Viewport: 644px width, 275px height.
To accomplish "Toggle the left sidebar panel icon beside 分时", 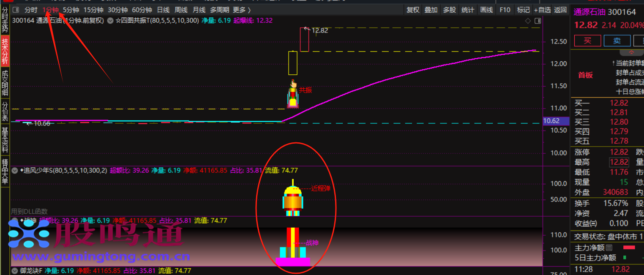I will pos(16,10).
